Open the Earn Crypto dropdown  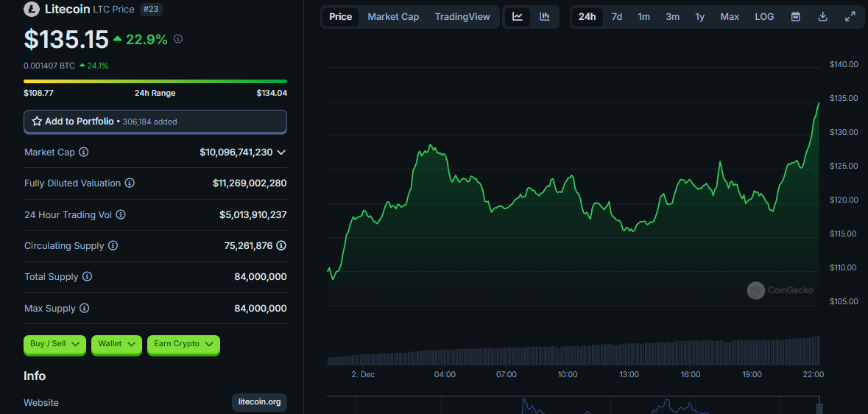point(183,344)
